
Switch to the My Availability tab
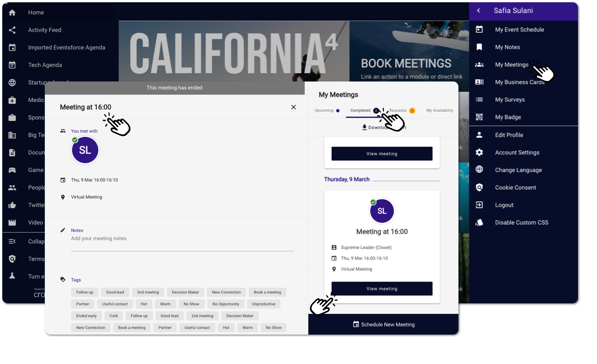pos(439,110)
